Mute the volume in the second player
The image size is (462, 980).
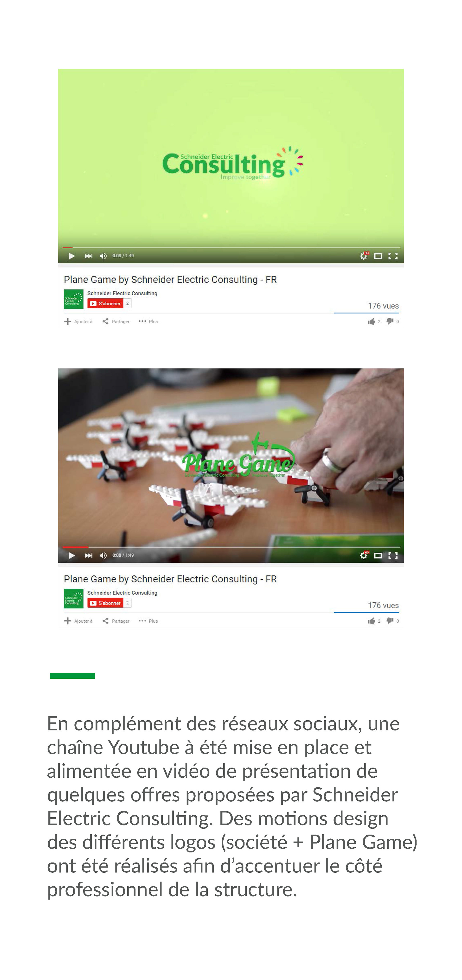tap(103, 555)
